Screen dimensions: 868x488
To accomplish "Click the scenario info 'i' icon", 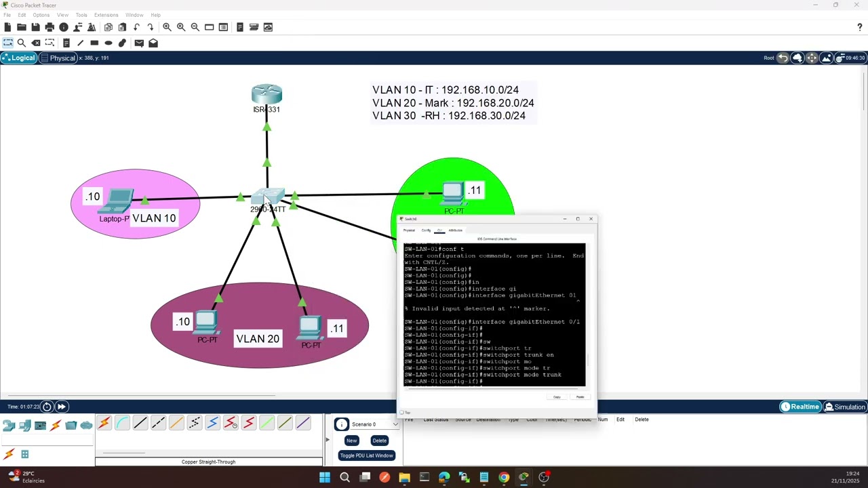I will 342,424.
